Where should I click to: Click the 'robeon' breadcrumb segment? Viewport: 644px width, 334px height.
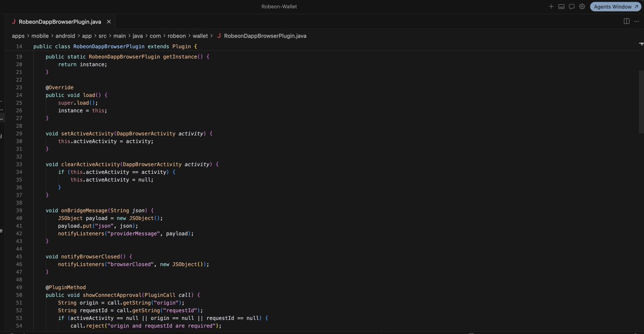coord(177,36)
